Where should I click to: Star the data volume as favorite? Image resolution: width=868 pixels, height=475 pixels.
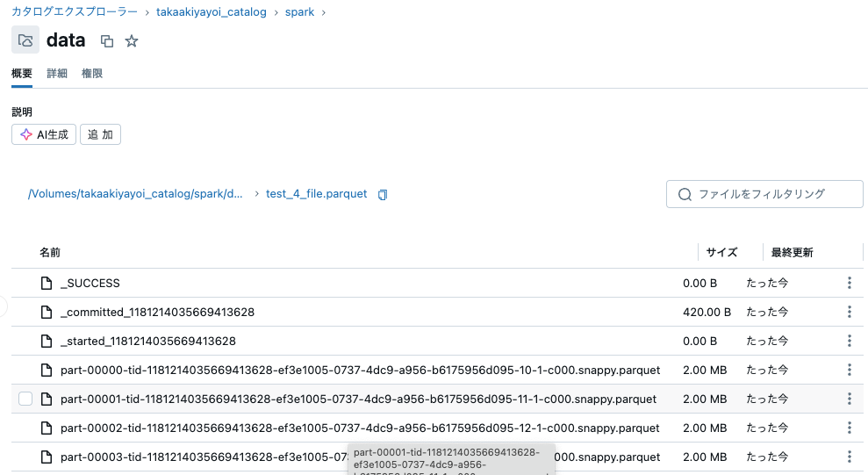[131, 41]
